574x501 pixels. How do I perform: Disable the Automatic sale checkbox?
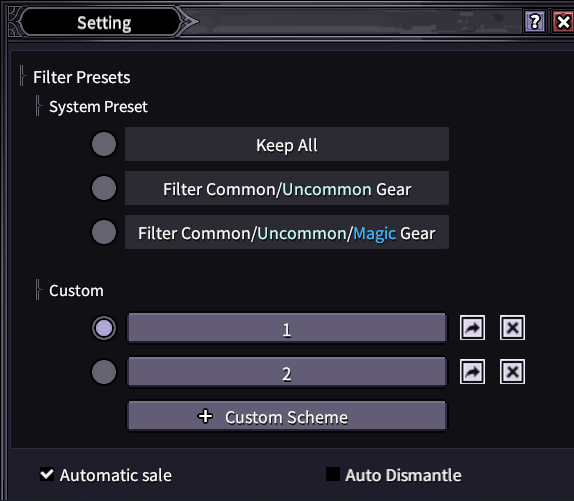point(47,474)
